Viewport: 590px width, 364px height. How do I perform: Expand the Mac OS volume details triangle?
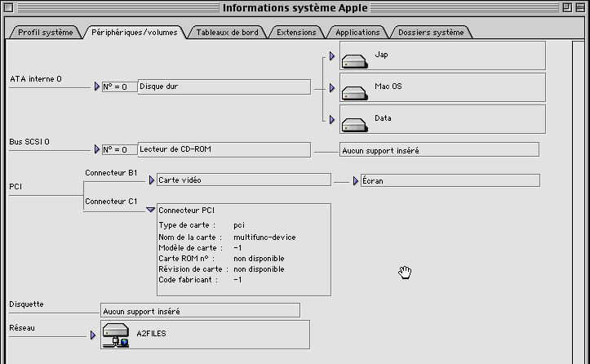332,87
